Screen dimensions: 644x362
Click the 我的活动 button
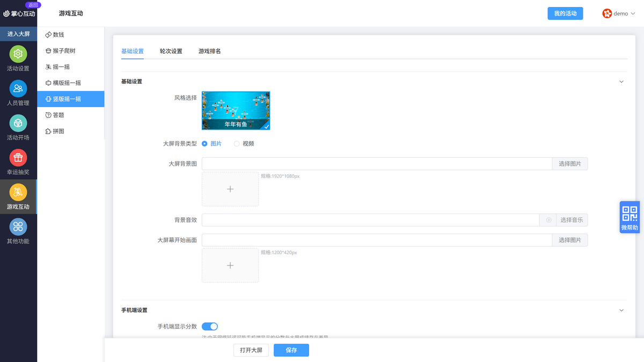pos(565,13)
